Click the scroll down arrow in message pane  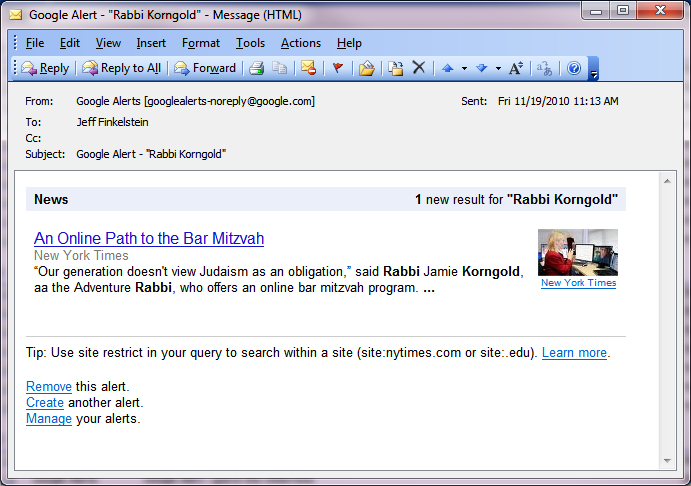[667, 461]
